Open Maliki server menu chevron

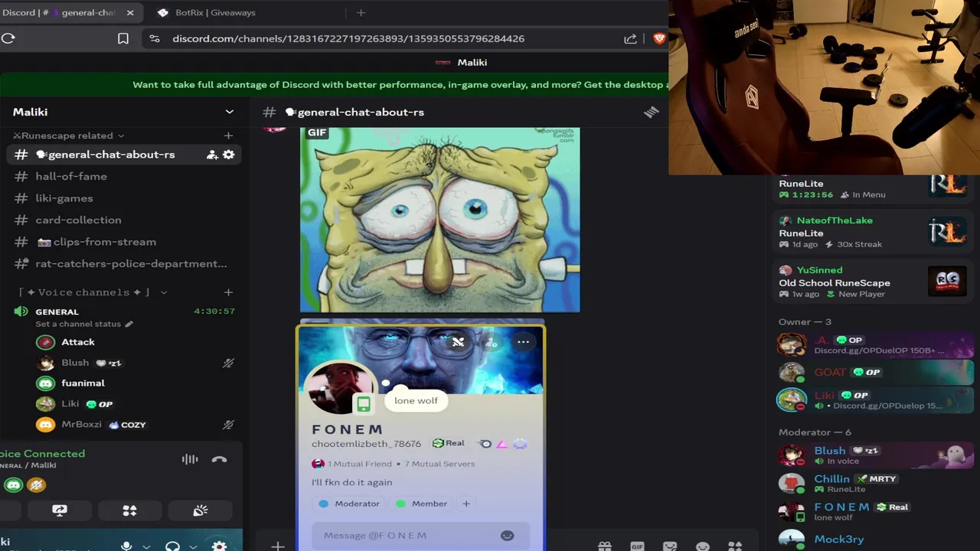[x=229, y=112]
